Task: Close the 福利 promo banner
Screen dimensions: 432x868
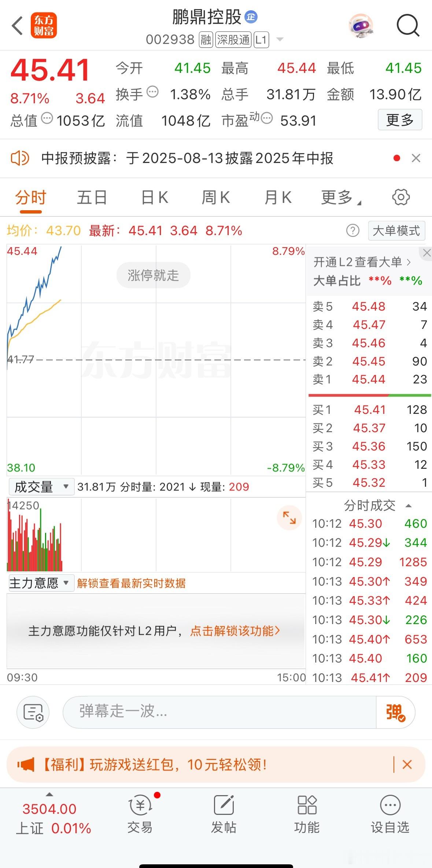Action: 407,765
